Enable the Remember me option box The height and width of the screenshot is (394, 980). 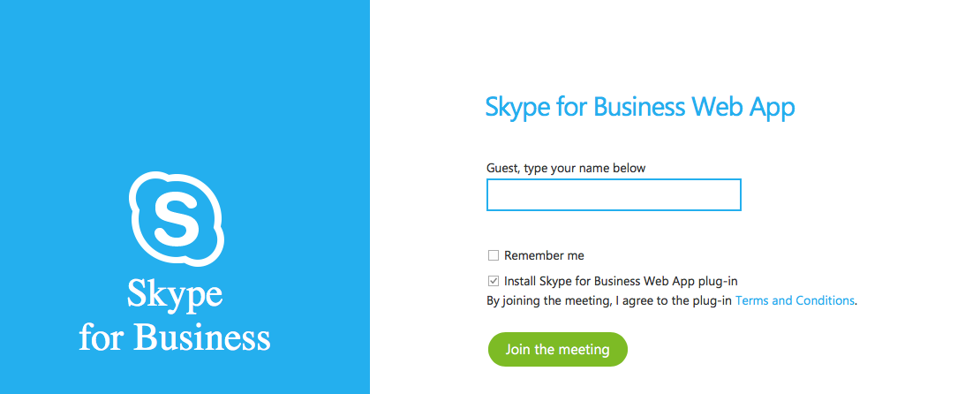(494, 255)
